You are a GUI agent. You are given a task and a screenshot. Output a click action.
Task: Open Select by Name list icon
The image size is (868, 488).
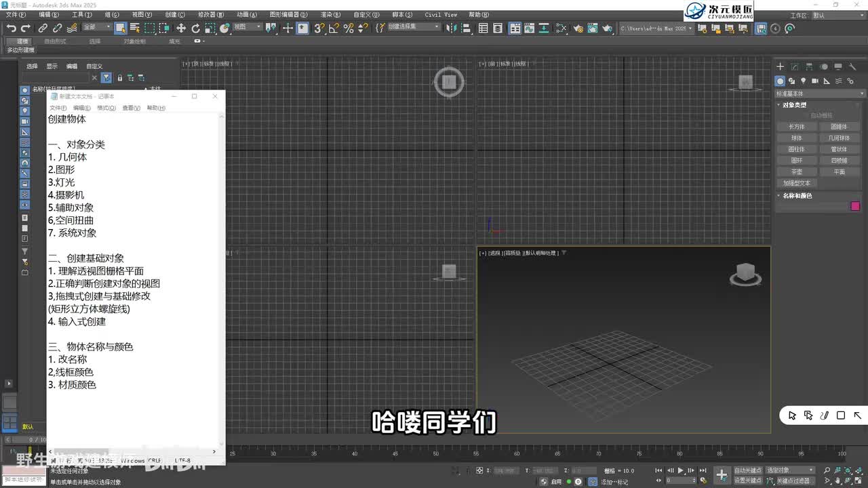point(134,28)
